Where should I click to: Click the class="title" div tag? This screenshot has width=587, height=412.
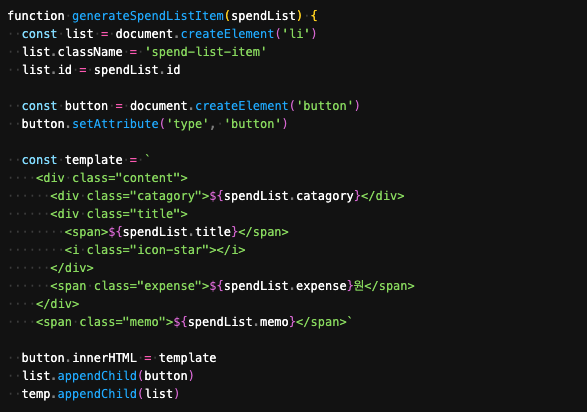[x=119, y=214]
